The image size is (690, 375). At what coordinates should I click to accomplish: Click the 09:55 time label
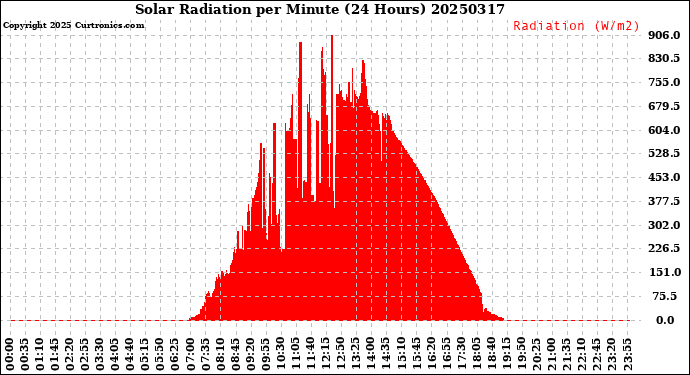pyautogui.click(x=265, y=355)
